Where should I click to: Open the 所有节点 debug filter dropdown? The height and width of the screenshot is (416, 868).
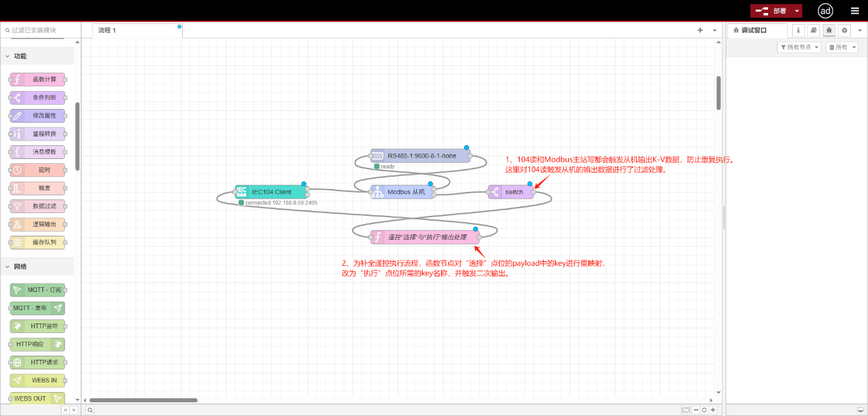click(x=799, y=47)
